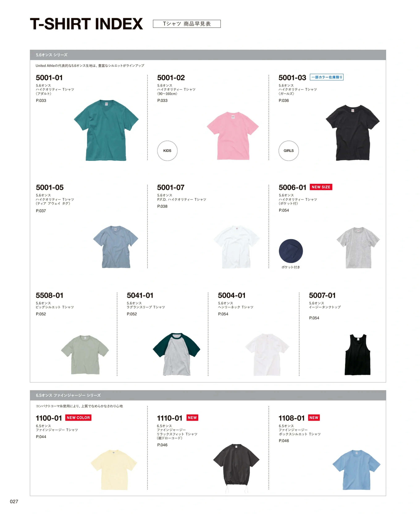Click the KIDS circle badge
Image resolution: width=420 pixels, height=514 pixels.
167,151
